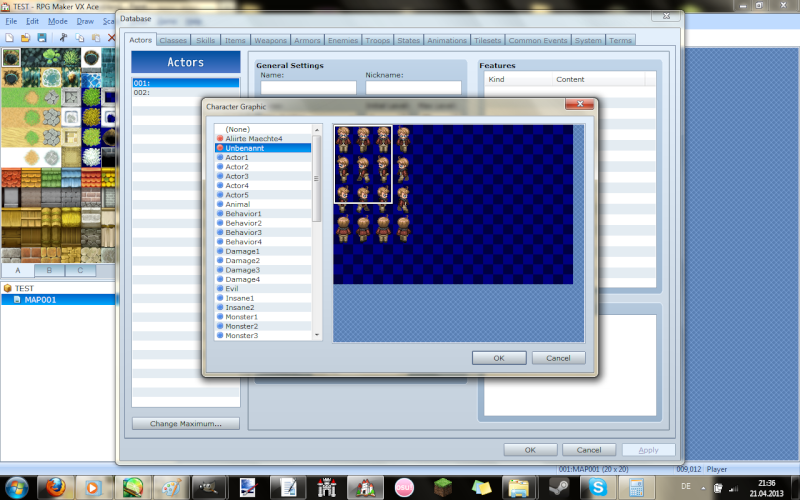
Task: Switch to RPG Maker VX Ace taskbar icon
Action: click(365, 488)
